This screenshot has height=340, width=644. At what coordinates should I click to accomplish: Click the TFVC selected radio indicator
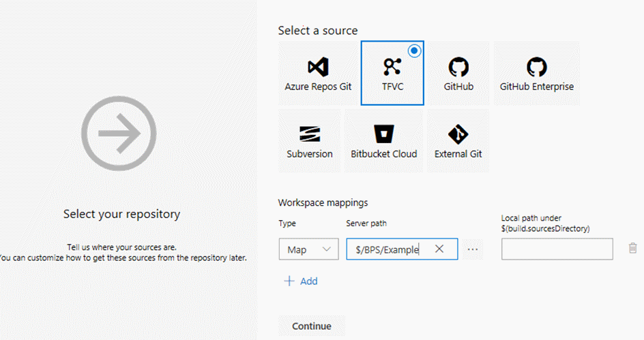[414, 51]
